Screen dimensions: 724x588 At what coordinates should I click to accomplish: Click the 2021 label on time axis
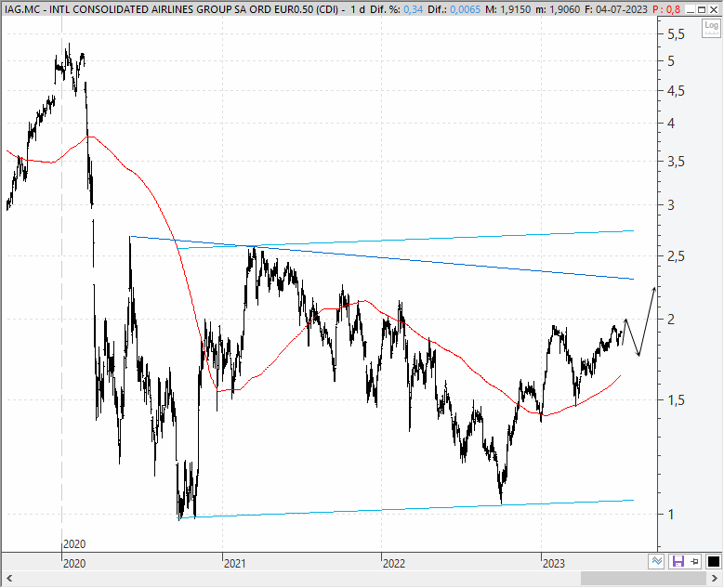coord(235,564)
